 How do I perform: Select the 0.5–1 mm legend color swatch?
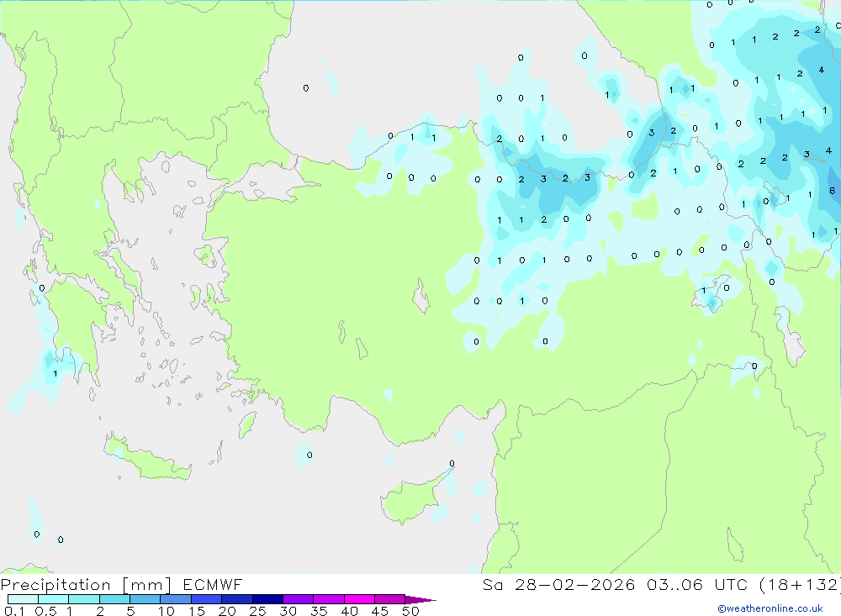[x=54, y=599]
